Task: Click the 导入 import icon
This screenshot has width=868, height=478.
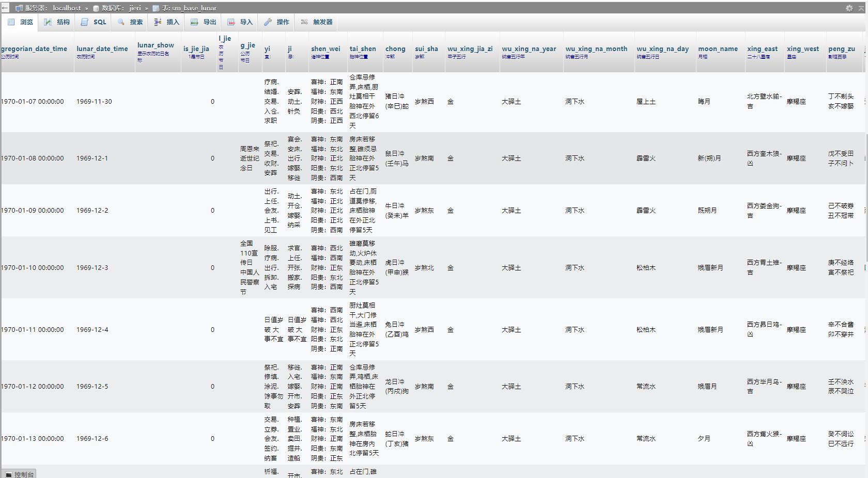Action: [231, 22]
